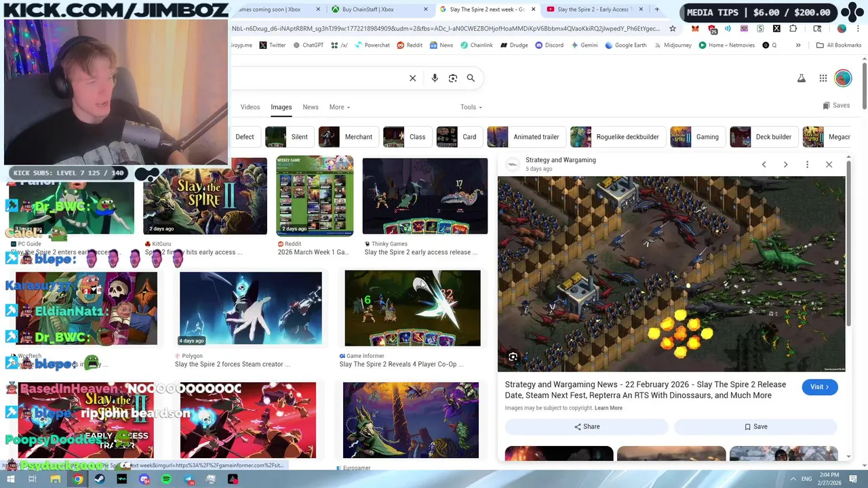Share the previewed image
The width and height of the screenshot is (868, 488).
click(587, 426)
